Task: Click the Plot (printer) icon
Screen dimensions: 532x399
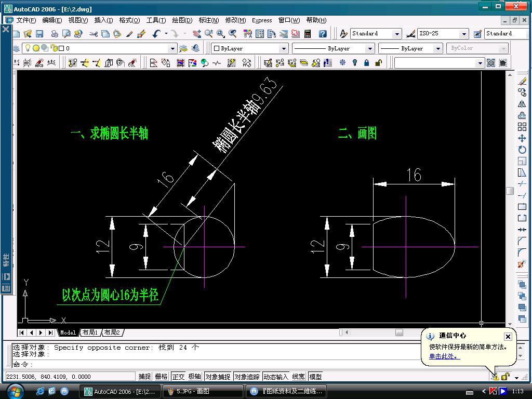Action: tap(54, 34)
